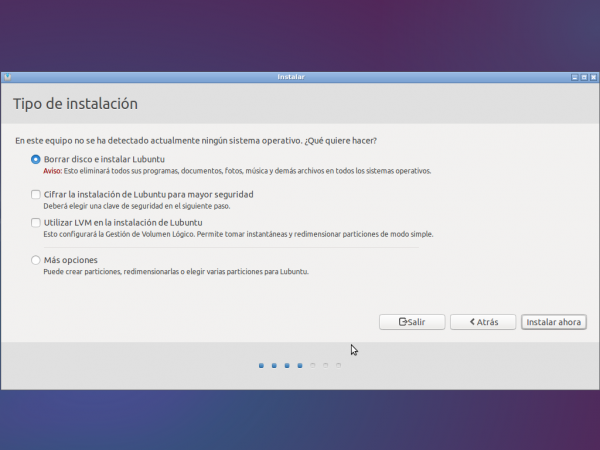Click text 'Deberá elegir una clave de seguridad'

point(104,206)
